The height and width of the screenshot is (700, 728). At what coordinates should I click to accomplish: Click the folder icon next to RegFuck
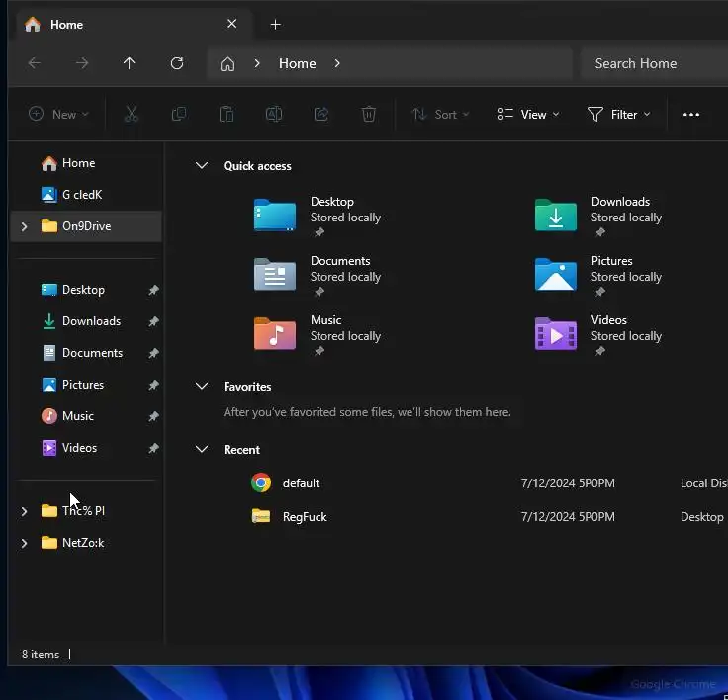[x=261, y=516]
